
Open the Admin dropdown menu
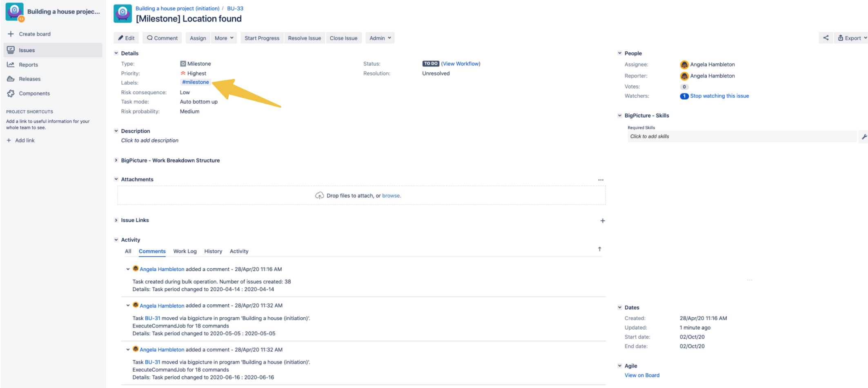click(x=379, y=38)
